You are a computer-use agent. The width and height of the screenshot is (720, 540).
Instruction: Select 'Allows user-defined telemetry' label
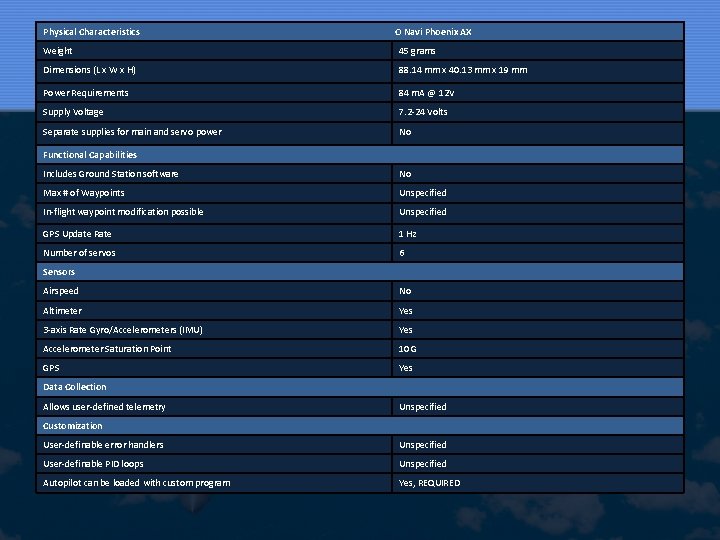point(104,407)
